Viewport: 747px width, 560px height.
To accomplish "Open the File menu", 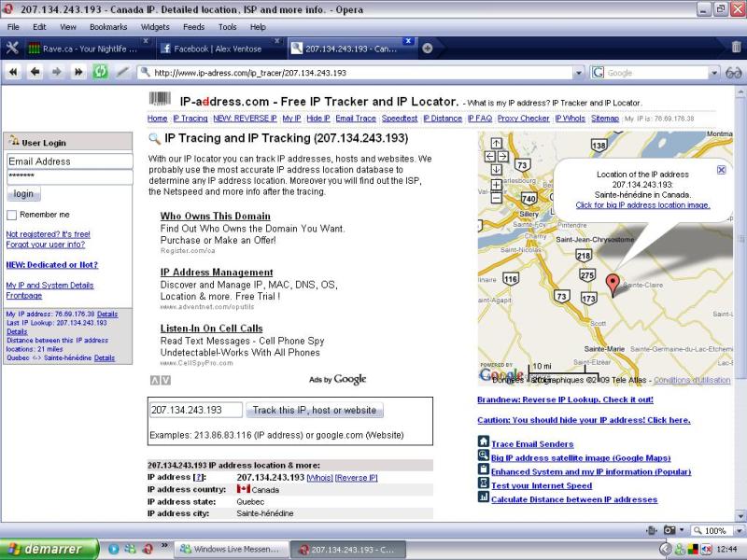I will pos(13,27).
